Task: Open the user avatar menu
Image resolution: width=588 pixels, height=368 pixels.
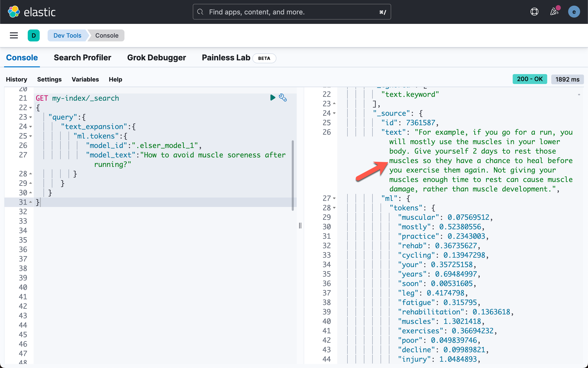Action: pyautogui.click(x=574, y=12)
